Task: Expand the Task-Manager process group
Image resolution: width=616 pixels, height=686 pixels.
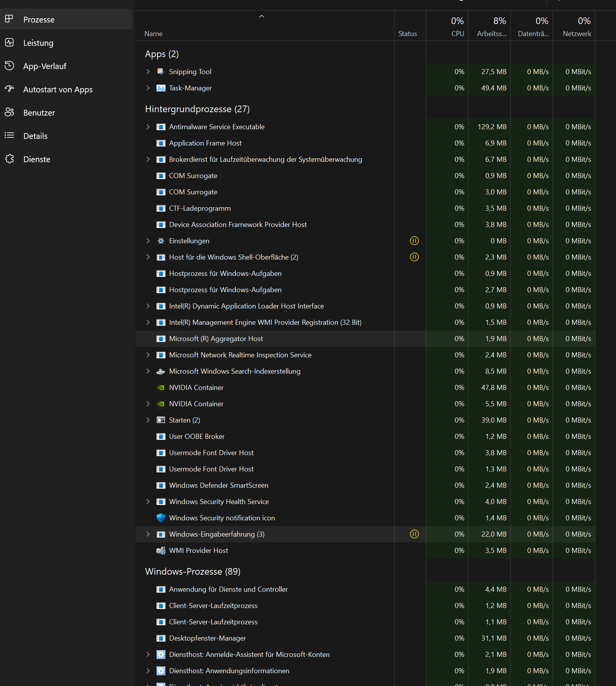Action: pos(148,88)
